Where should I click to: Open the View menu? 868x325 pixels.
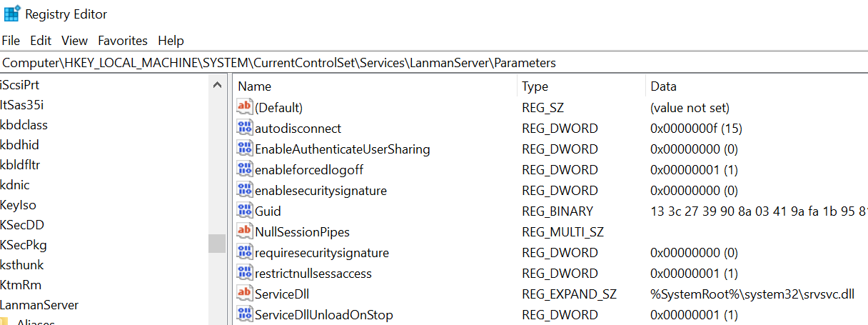coord(75,41)
